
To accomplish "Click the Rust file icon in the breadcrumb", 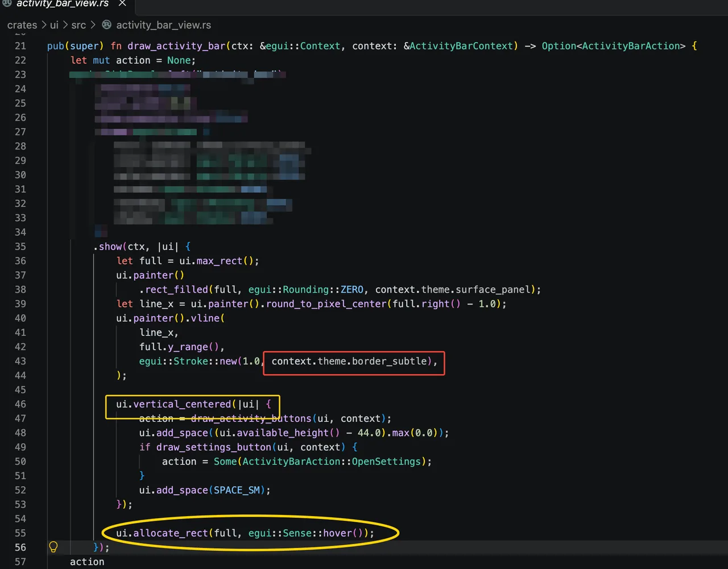I will pos(106,25).
